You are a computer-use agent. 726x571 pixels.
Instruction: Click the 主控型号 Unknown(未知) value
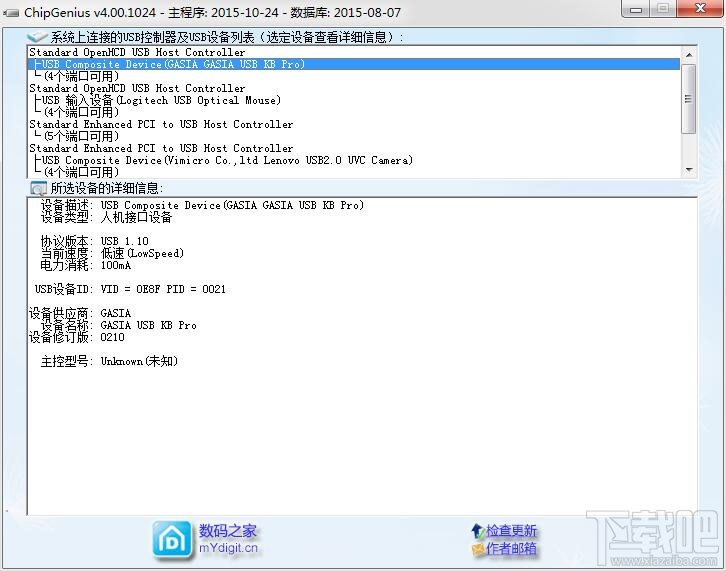139,361
